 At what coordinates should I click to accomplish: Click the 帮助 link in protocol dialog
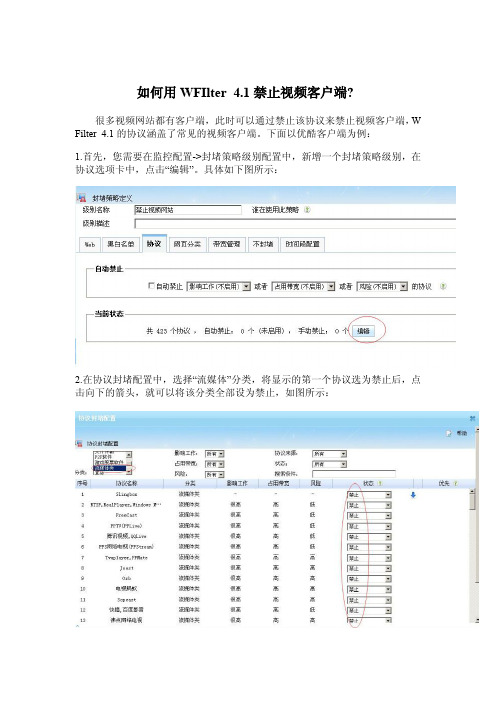[x=462, y=433]
